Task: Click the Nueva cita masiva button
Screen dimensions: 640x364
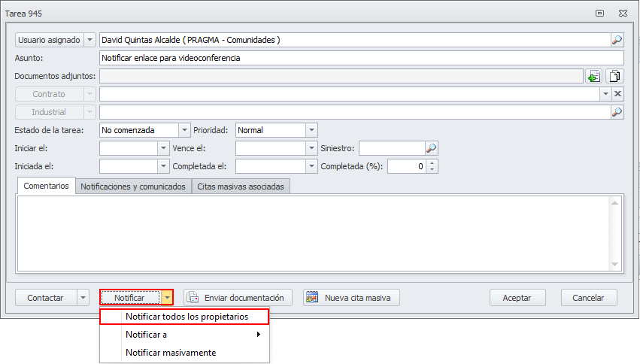Action: pyautogui.click(x=351, y=298)
